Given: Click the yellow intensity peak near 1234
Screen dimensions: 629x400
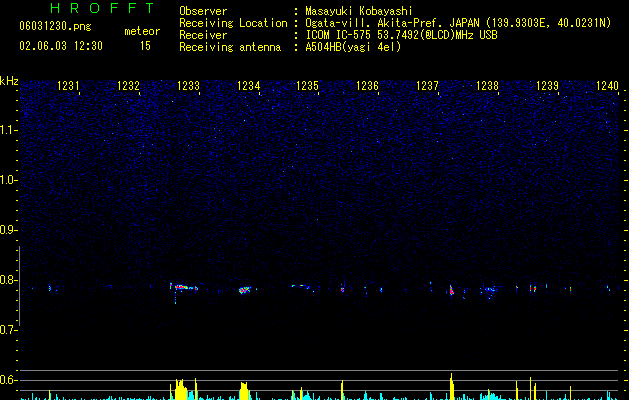Looking at the screenshot, I should pyautogui.click(x=244, y=391).
